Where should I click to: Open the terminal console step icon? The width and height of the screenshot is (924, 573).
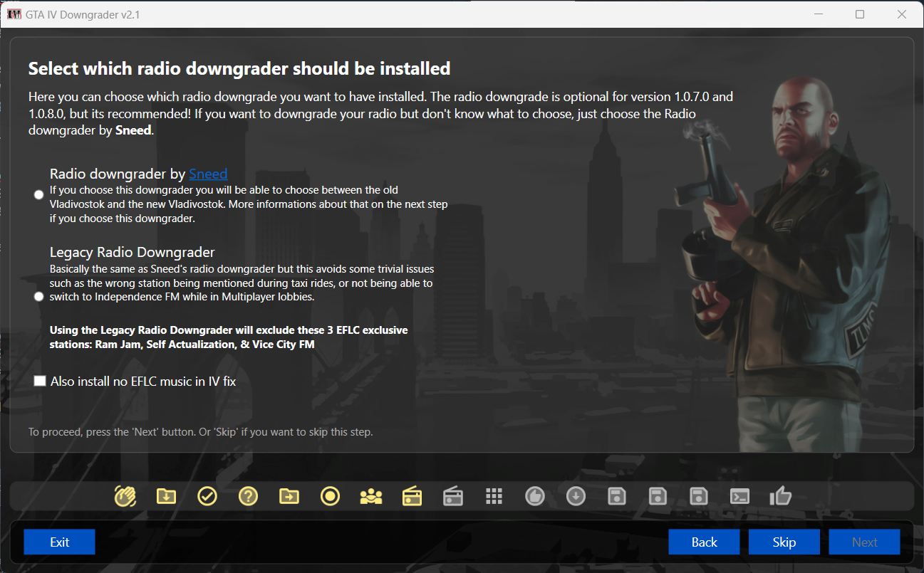coord(740,496)
